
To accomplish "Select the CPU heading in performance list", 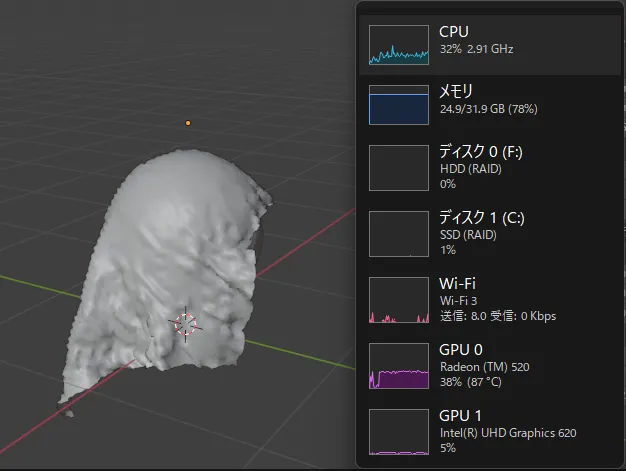I will [x=453, y=32].
